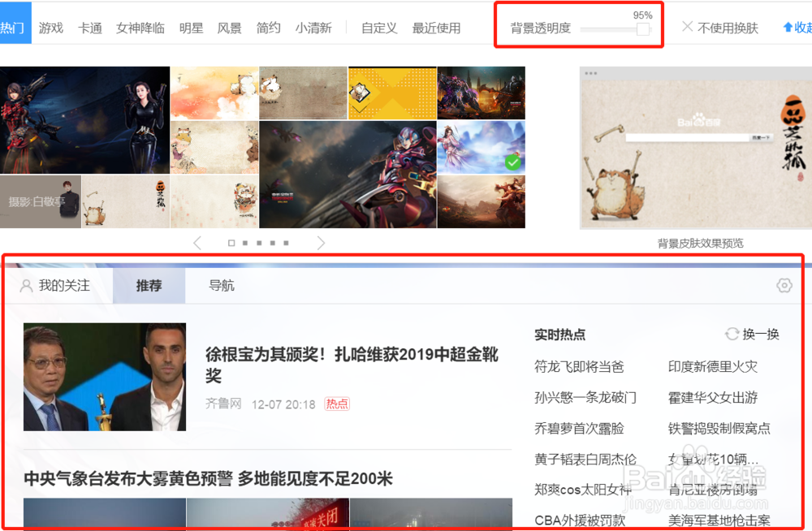The width and height of the screenshot is (812, 531).
Task: Choose the Transformers robots skin thumbnail
Action: 481,93
